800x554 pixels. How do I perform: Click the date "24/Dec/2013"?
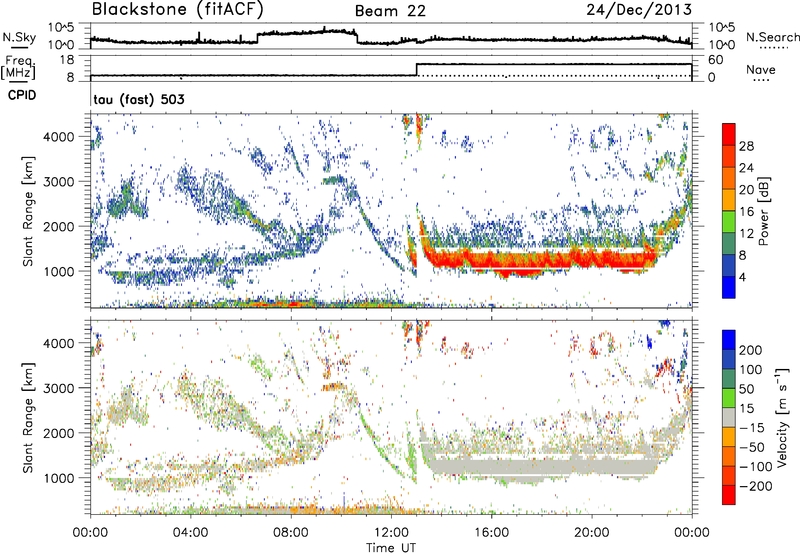639,9
